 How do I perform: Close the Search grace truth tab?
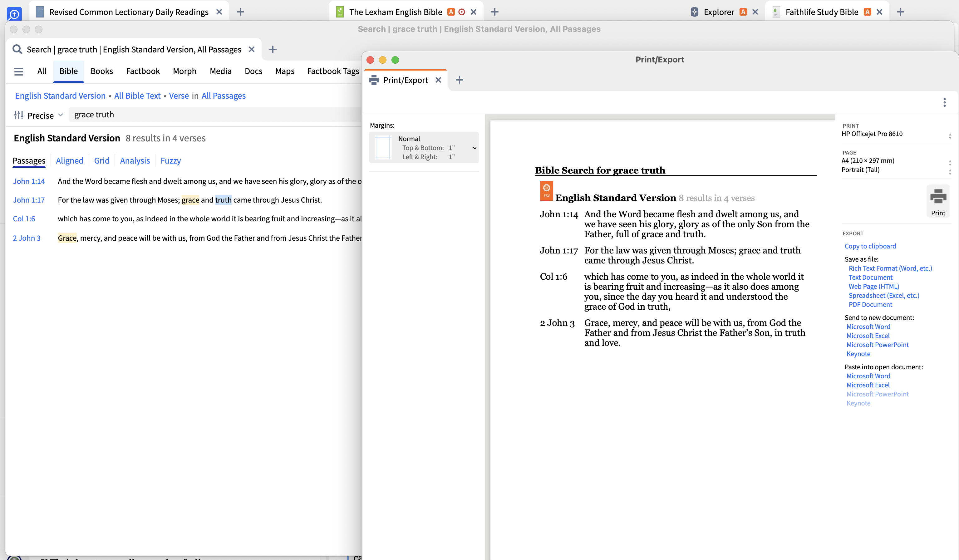click(x=252, y=49)
